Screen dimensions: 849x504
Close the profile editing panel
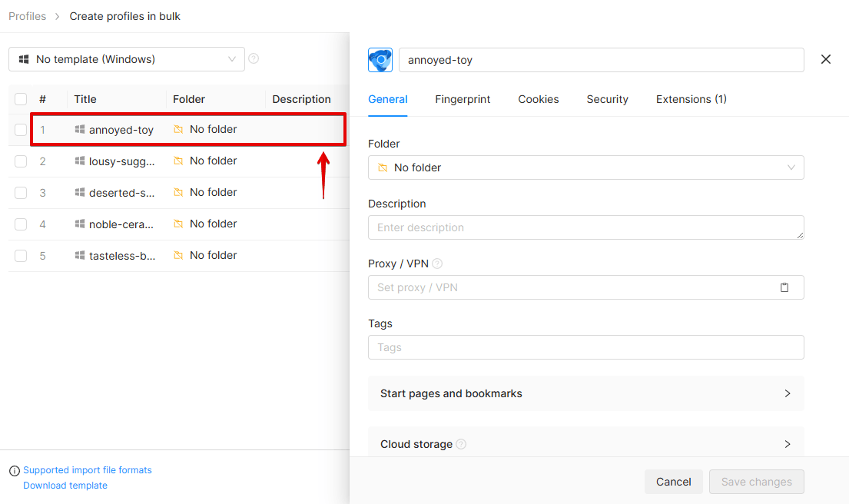(x=826, y=60)
